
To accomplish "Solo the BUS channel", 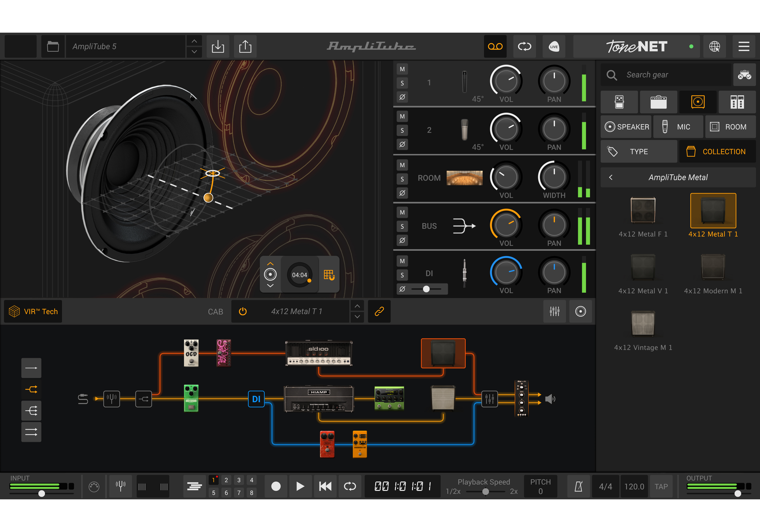I will (x=402, y=226).
